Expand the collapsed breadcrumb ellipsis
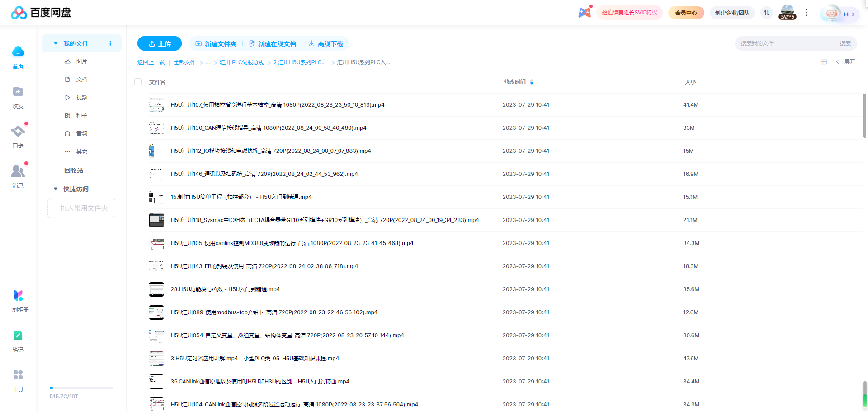Image resolution: width=868 pixels, height=411 pixels. coord(208,62)
